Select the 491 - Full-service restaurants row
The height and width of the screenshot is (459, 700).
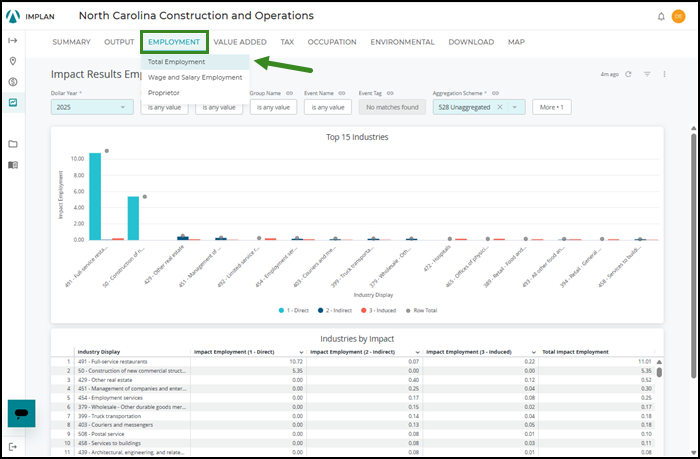[x=353, y=362]
